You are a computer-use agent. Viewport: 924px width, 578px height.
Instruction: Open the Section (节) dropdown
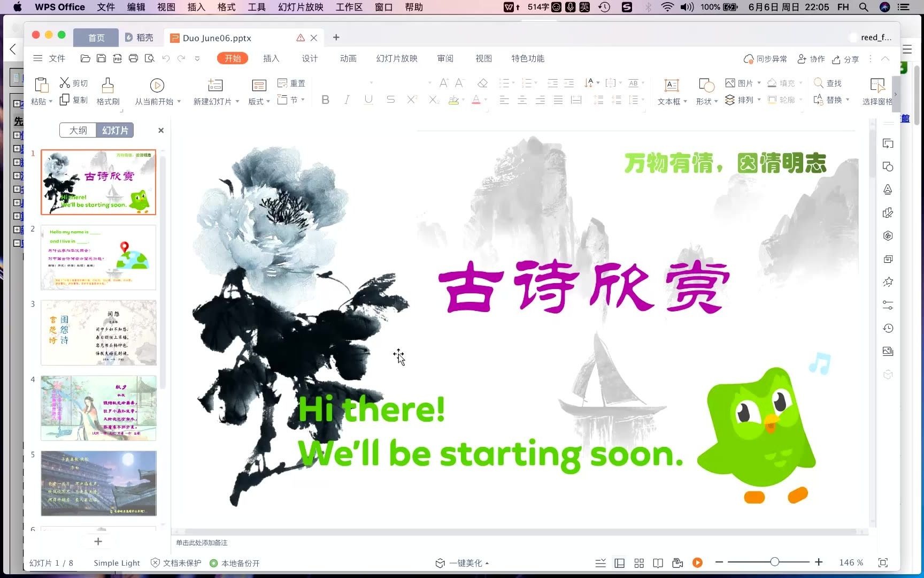291,100
